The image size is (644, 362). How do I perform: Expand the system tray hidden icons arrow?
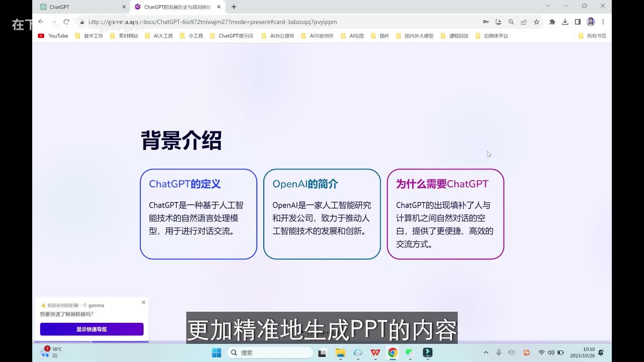[486, 352]
